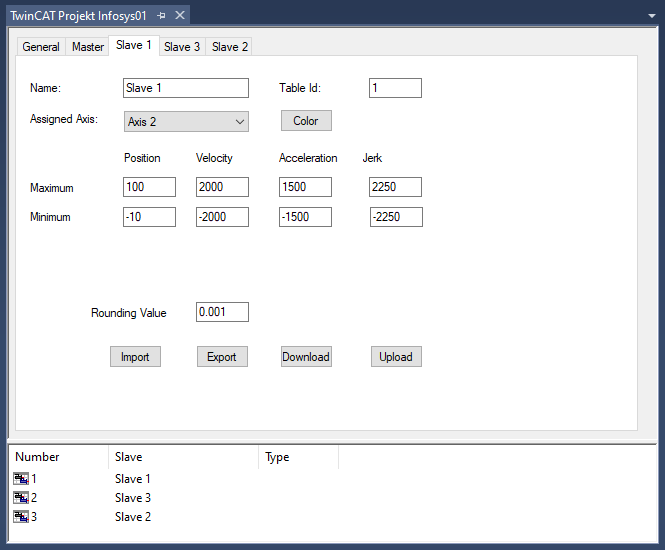The image size is (665, 550).
Task: Select the Slave 1 row icon in list
Action: click(x=21, y=479)
